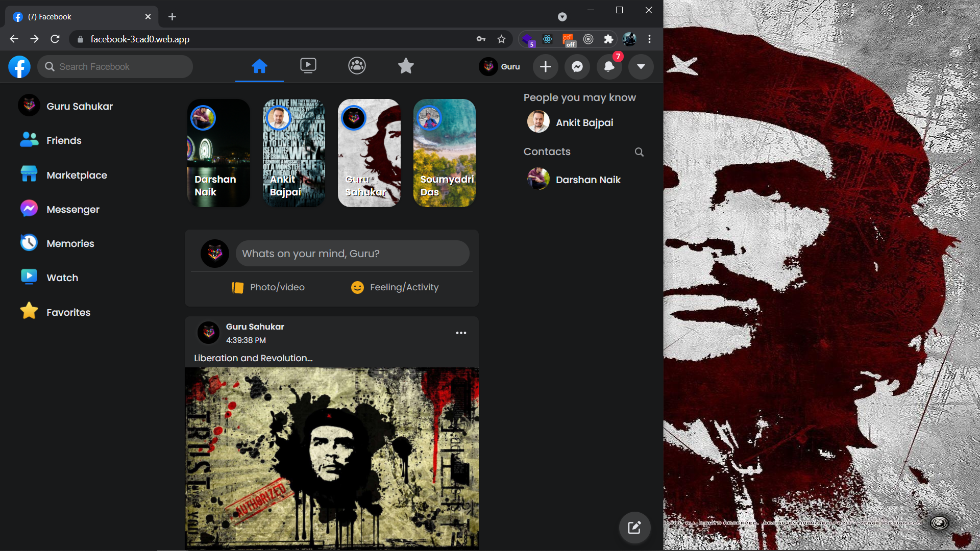The height and width of the screenshot is (551, 980).
Task: Open Memories from the left sidebar
Action: 57,243
